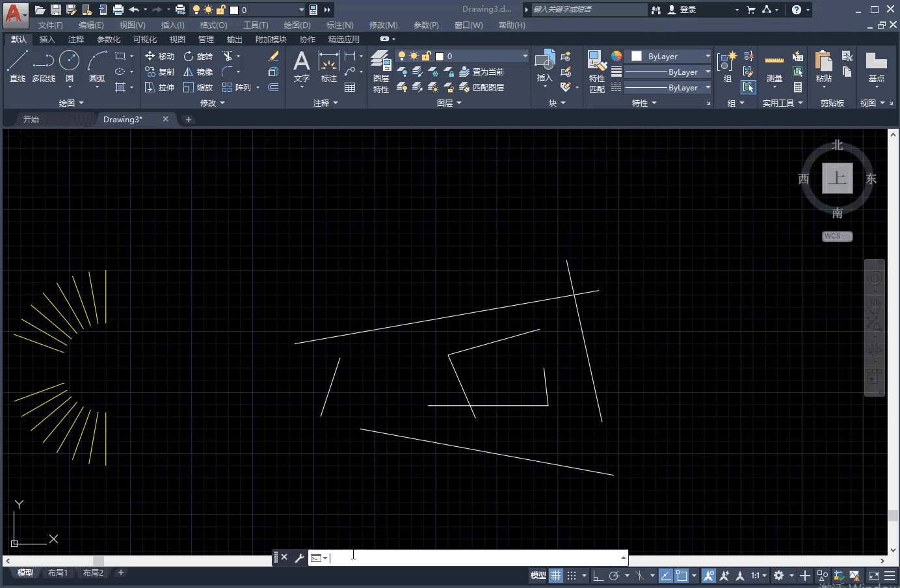
Task: Open the Insert (插入) ribbon tab
Action: coord(47,39)
